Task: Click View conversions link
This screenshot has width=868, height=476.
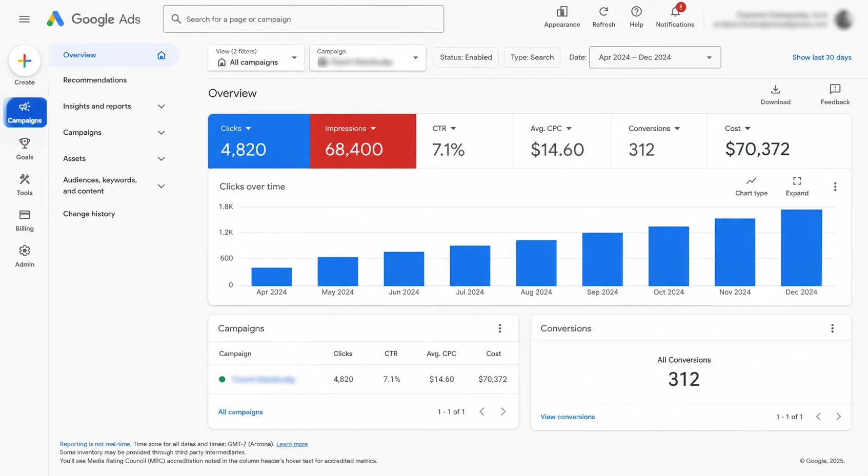Action: click(x=568, y=417)
